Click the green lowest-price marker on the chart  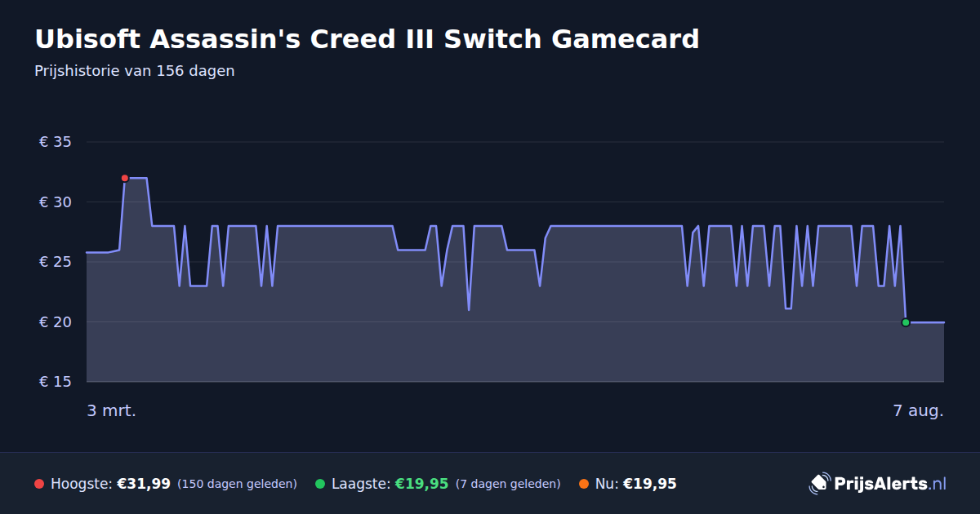[x=906, y=322]
